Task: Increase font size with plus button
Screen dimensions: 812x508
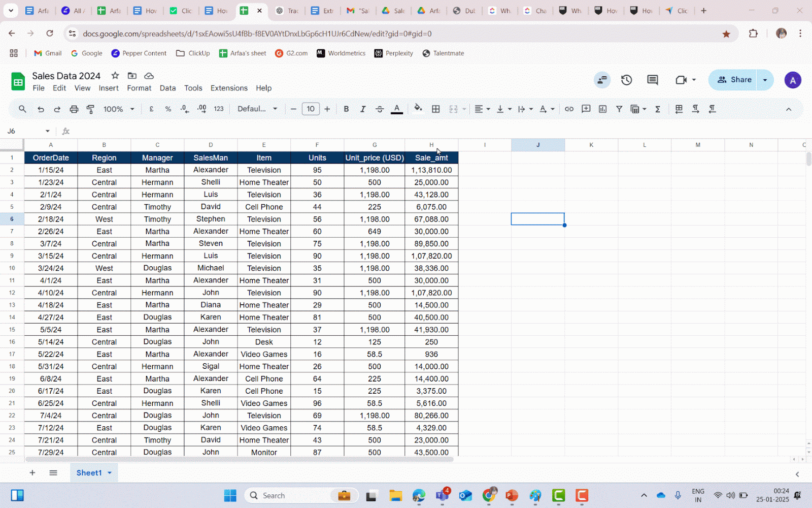Action: tap(327, 109)
